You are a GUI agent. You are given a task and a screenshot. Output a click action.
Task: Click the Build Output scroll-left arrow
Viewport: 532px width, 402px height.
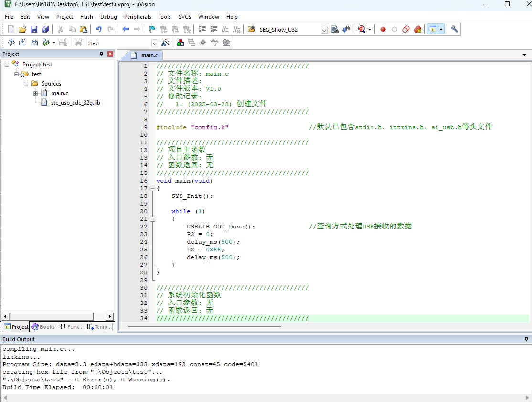click(x=5, y=398)
